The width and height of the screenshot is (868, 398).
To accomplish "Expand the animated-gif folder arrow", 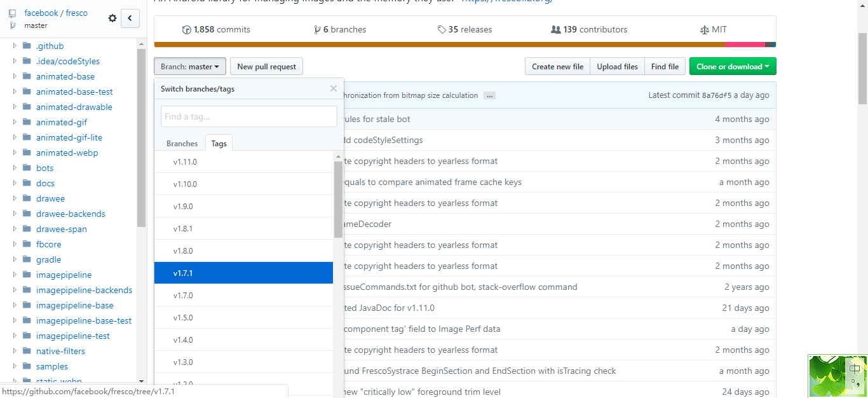I will coord(15,122).
